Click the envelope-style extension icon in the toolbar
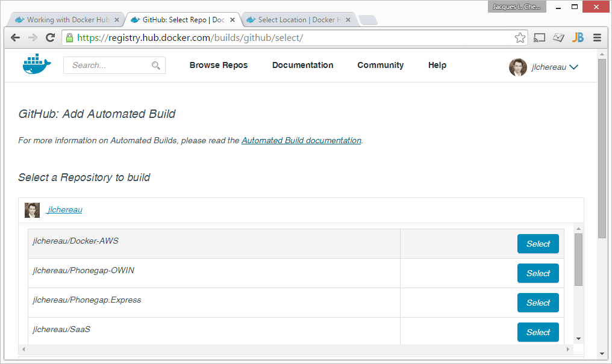 coord(558,37)
